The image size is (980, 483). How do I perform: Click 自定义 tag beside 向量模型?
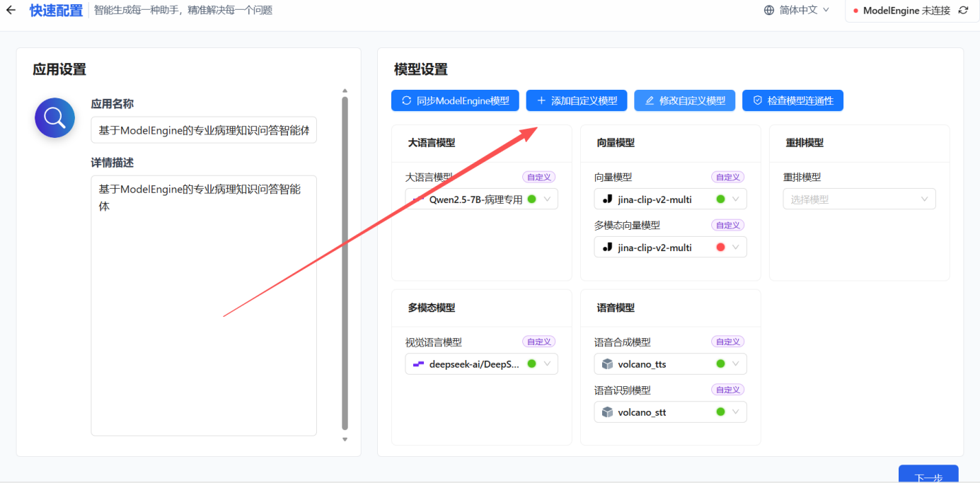pyautogui.click(x=728, y=177)
